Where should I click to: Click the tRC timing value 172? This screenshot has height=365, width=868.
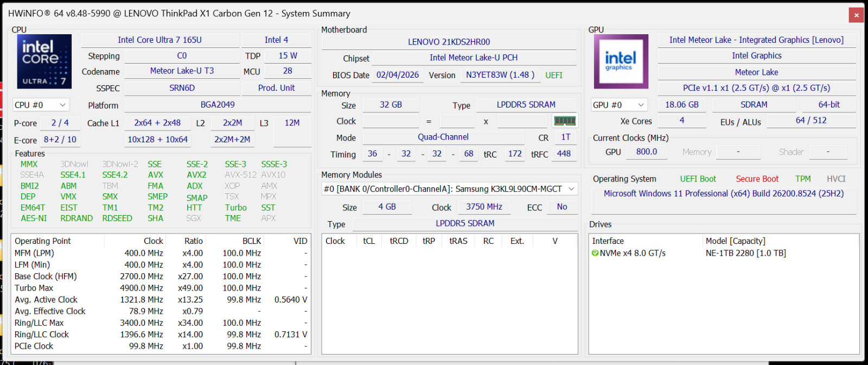coord(515,154)
